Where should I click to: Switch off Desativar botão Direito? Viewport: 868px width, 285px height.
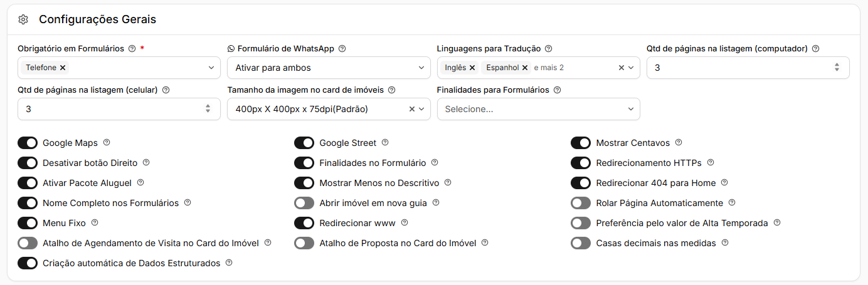[28, 163]
